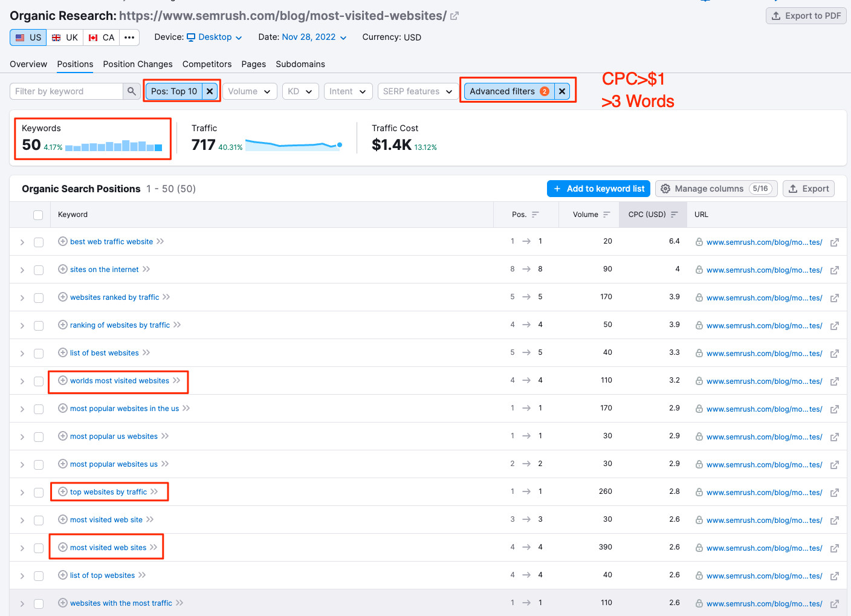Check the 'list of best websites' row checkbox
Viewport: 851px width, 616px height.
tap(39, 354)
